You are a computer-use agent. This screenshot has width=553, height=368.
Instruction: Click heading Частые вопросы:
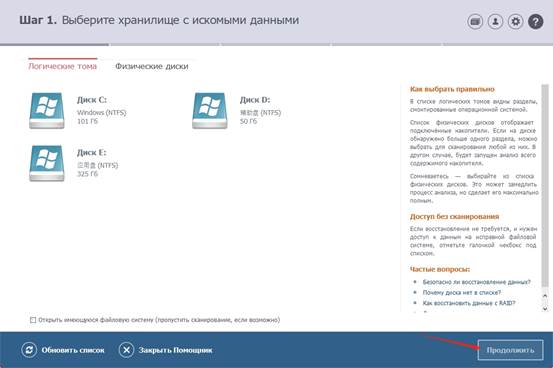[x=440, y=269]
